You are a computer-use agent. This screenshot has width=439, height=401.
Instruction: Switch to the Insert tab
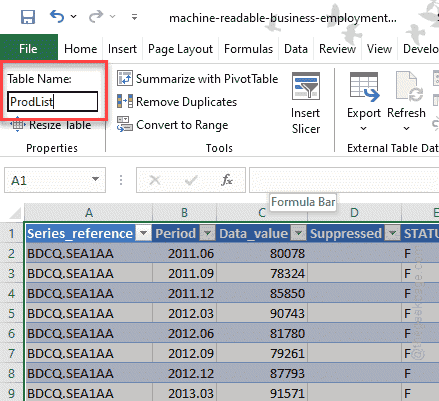click(x=122, y=49)
